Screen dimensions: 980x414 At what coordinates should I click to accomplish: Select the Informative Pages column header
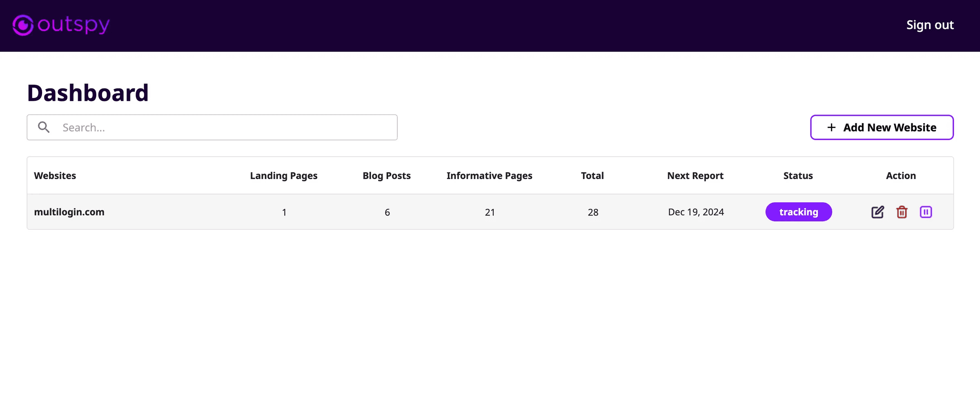[x=489, y=176]
